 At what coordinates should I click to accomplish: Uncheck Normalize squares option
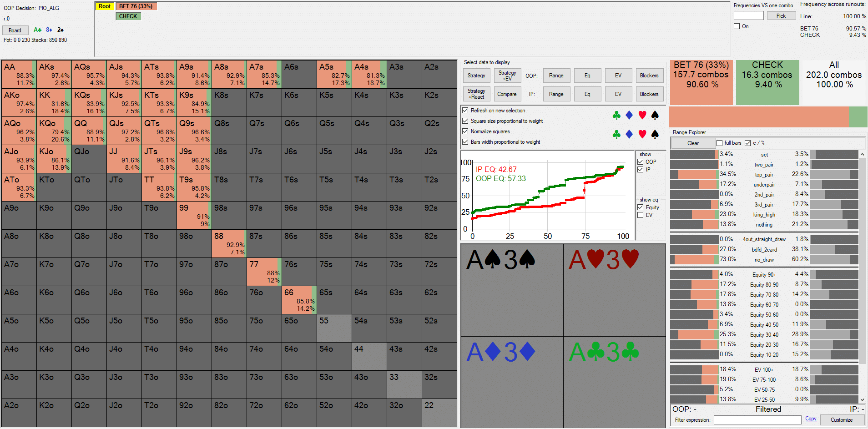[465, 131]
